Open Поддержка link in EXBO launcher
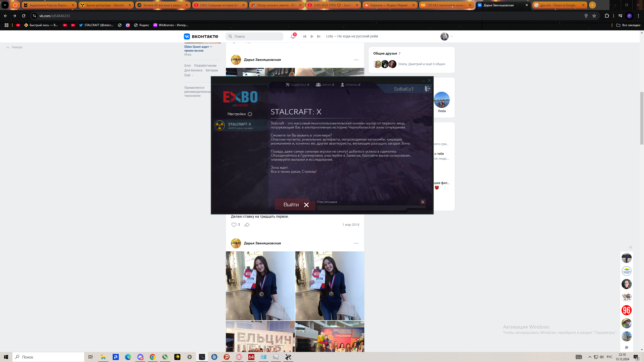Viewport: 644px width, 362px height. [x=297, y=85]
